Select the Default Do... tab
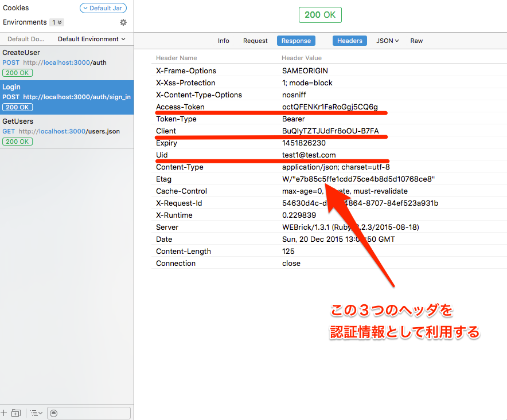The image size is (507, 420). point(26,39)
